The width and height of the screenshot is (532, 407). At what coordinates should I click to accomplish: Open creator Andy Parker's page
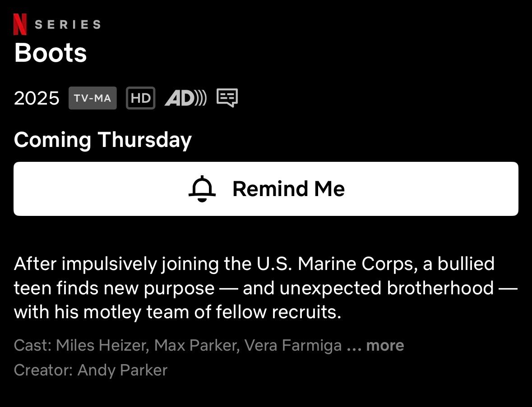click(x=122, y=370)
